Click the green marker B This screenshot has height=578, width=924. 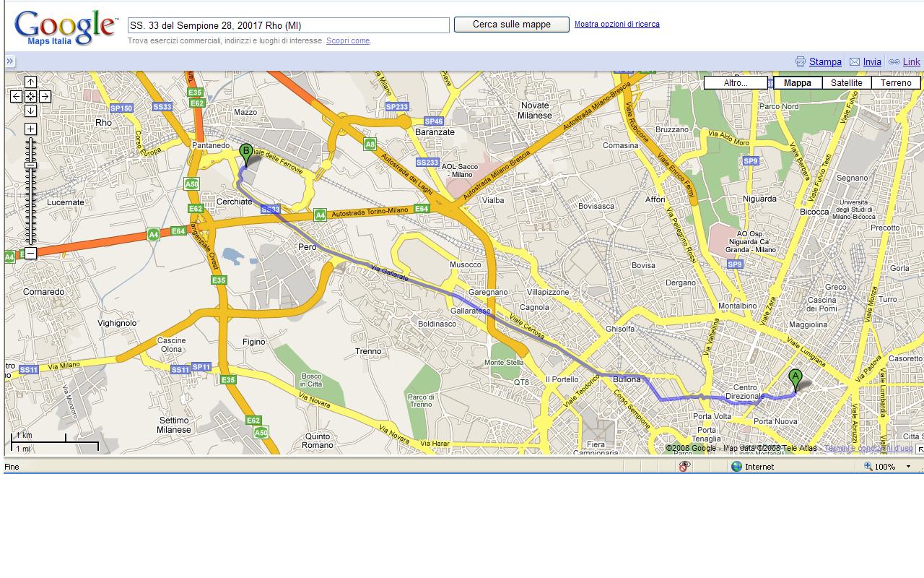[245, 154]
